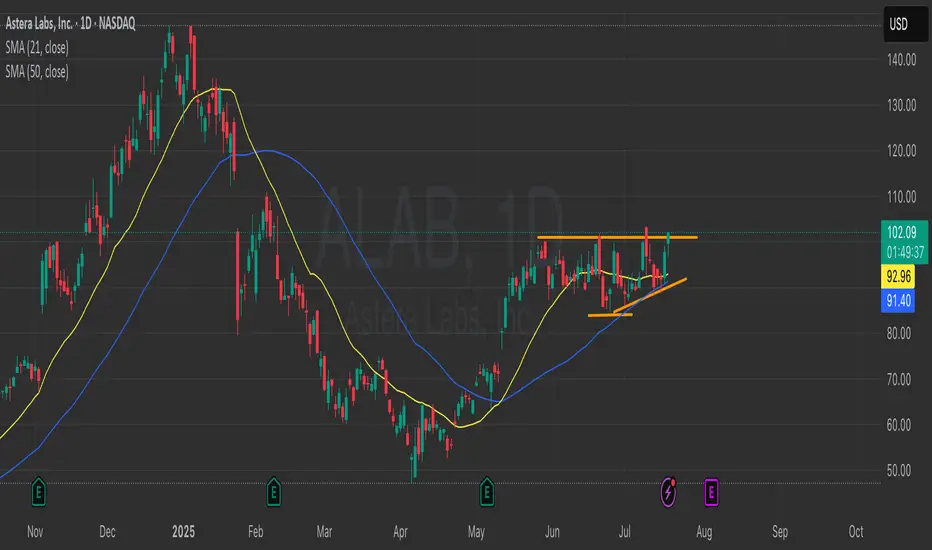Viewport: 932px width, 550px height.
Task: Select the SMA (21, close) indicator legend
Action: tap(37, 48)
